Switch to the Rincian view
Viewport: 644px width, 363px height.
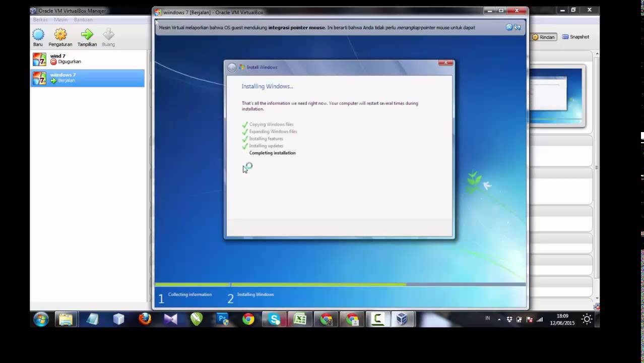point(544,37)
